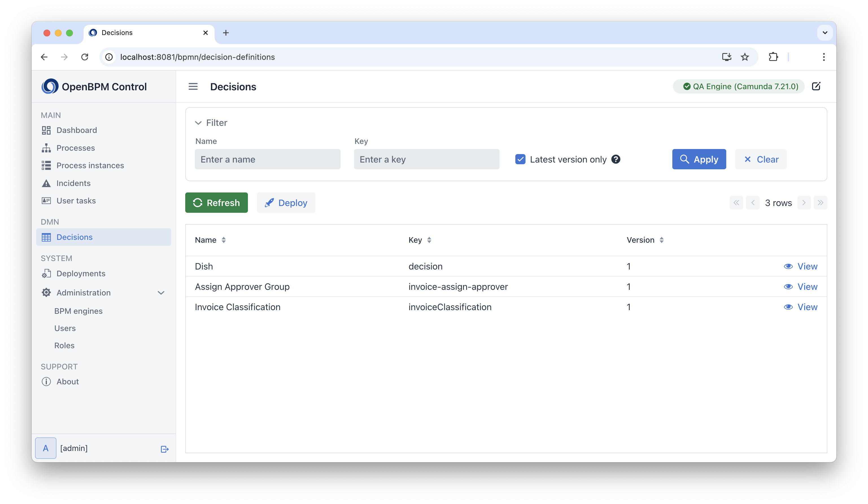Screen dimensions: 868x504
Task: Focus the Enter a key input field
Action: [426, 159]
